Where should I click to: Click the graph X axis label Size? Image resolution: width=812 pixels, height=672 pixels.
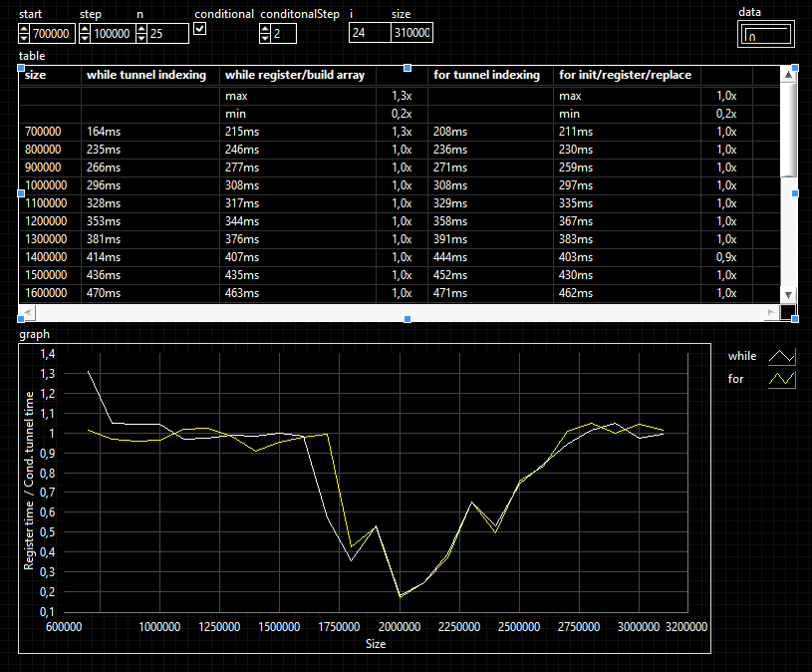pyautogui.click(x=376, y=644)
